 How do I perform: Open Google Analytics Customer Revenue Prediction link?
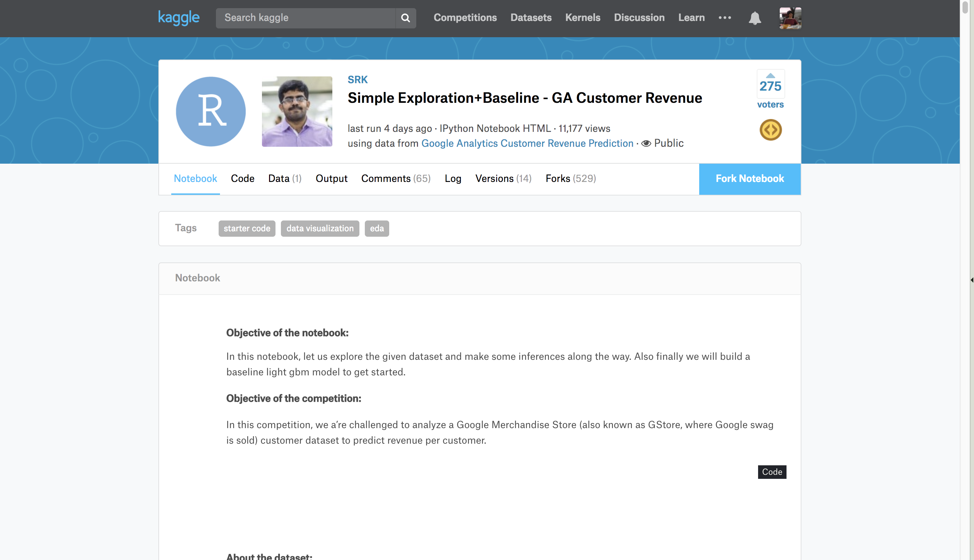click(x=527, y=143)
